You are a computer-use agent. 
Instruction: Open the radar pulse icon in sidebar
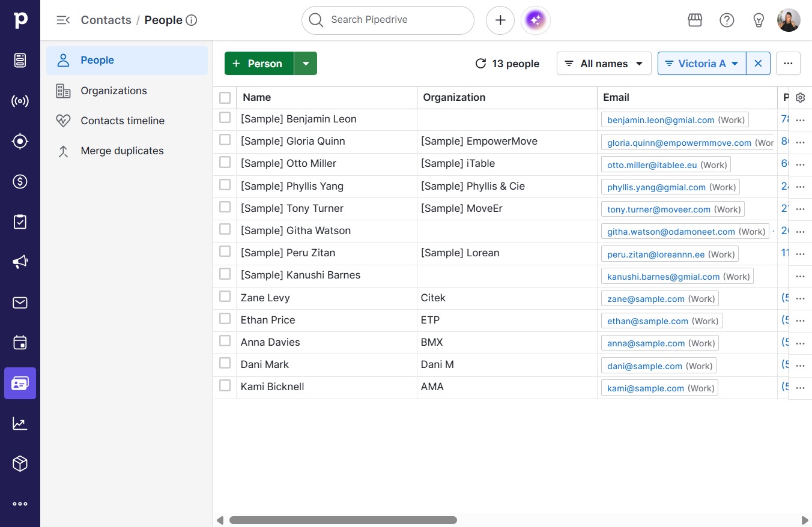tap(20, 101)
